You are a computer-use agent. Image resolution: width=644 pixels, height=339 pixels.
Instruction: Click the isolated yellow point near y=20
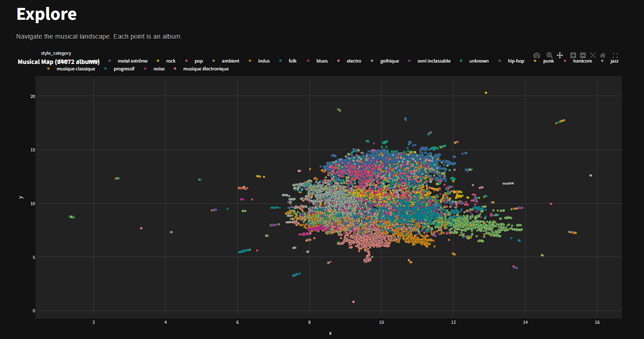486,92
